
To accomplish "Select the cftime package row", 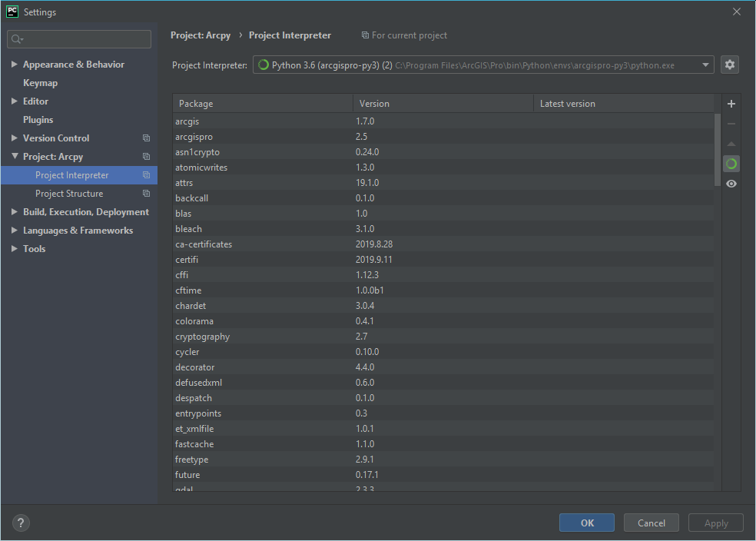I will [x=443, y=290].
